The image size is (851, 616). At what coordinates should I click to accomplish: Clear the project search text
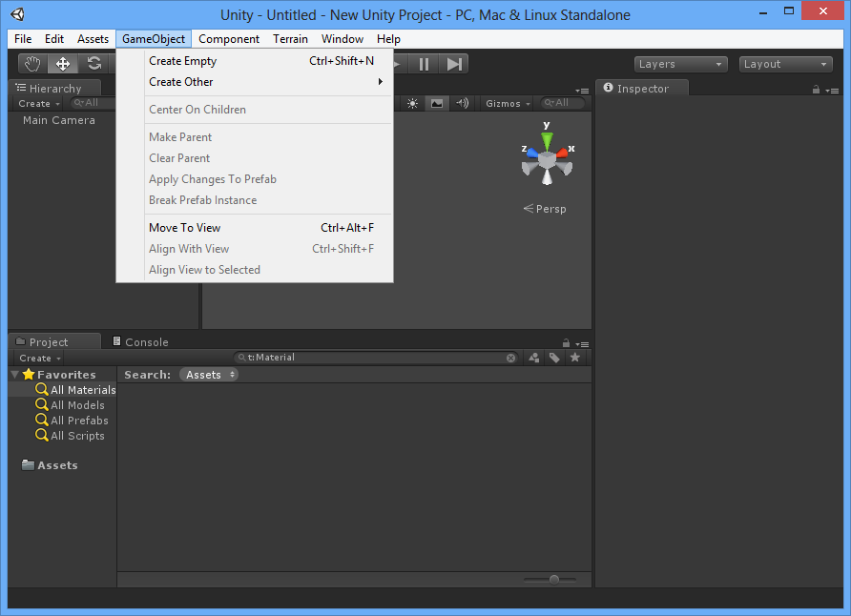click(510, 358)
